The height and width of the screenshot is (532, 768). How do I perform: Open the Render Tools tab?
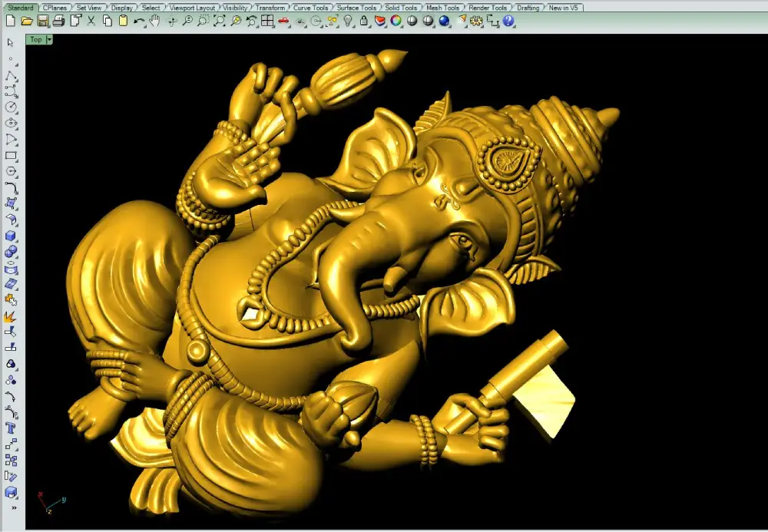(x=488, y=8)
